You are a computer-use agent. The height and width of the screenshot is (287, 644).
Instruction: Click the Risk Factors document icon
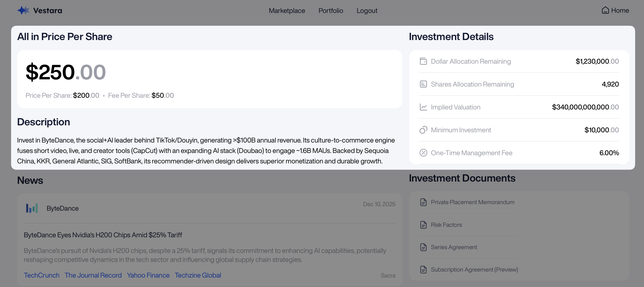(x=423, y=225)
